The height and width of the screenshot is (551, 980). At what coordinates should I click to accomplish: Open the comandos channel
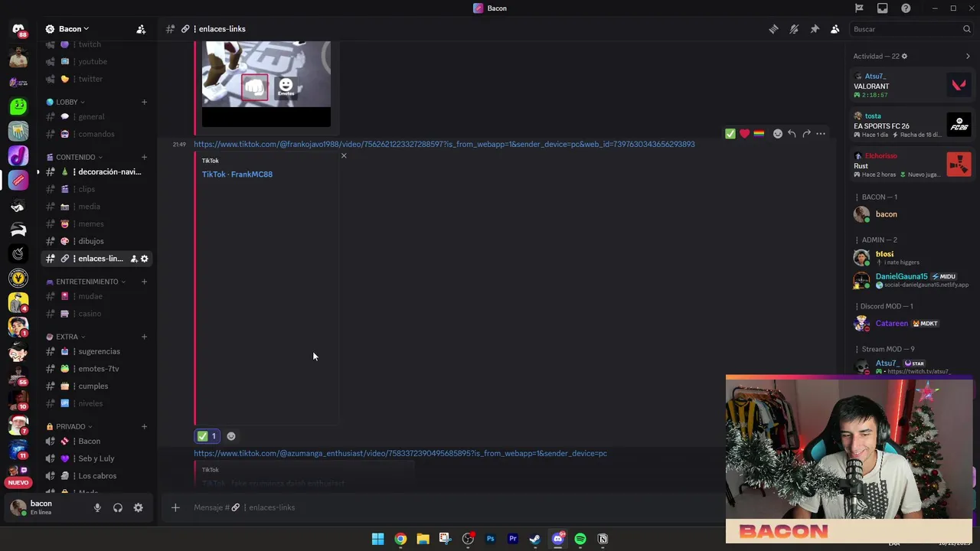coord(96,134)
